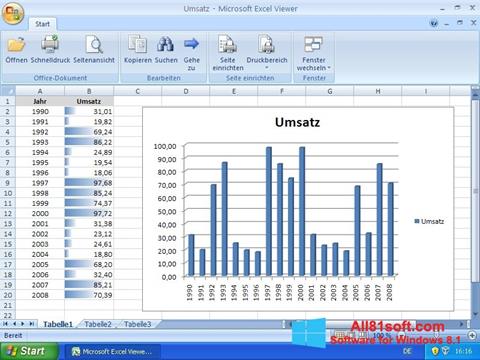480x360 pixels.
Task: Click cell with Jahr header
Action: click(40, 101)
